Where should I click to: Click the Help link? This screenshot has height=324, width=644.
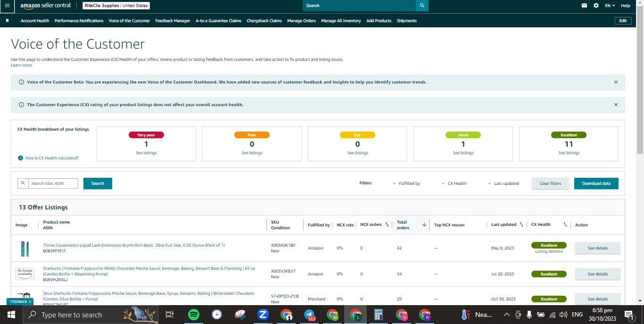click(x=626, y=6)
